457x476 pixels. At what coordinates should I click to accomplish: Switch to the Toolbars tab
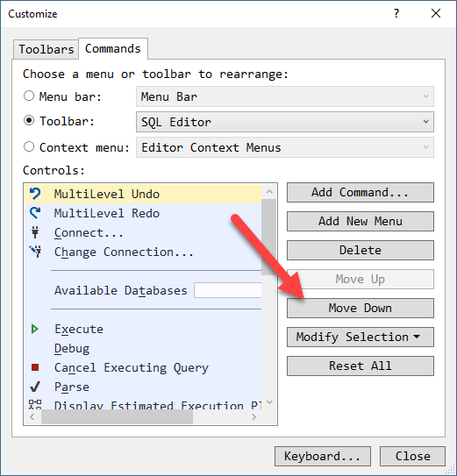click(x=46, y=49)
